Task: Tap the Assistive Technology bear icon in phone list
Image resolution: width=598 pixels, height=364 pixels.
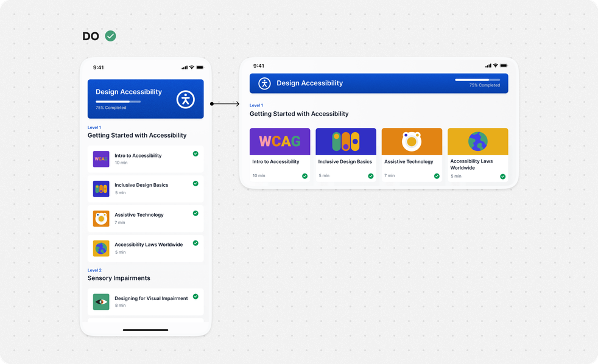Action: 101,219
